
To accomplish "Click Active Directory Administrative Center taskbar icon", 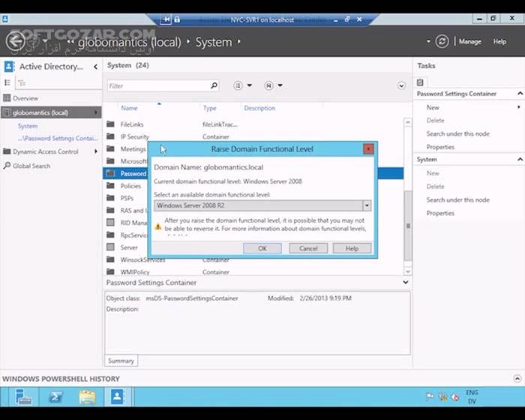I will 117,397.
